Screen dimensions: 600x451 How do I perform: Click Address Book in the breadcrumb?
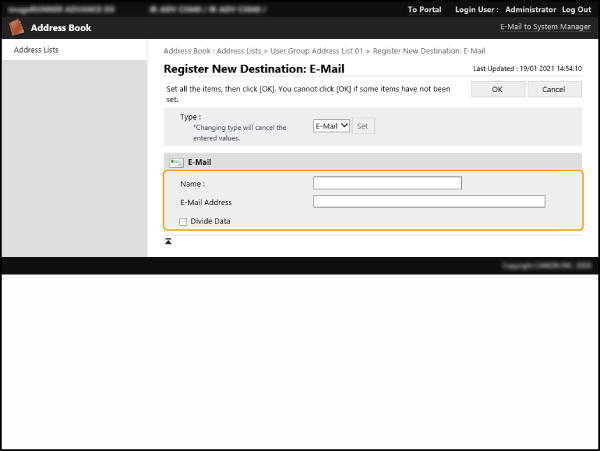click(x=188, y=49)
